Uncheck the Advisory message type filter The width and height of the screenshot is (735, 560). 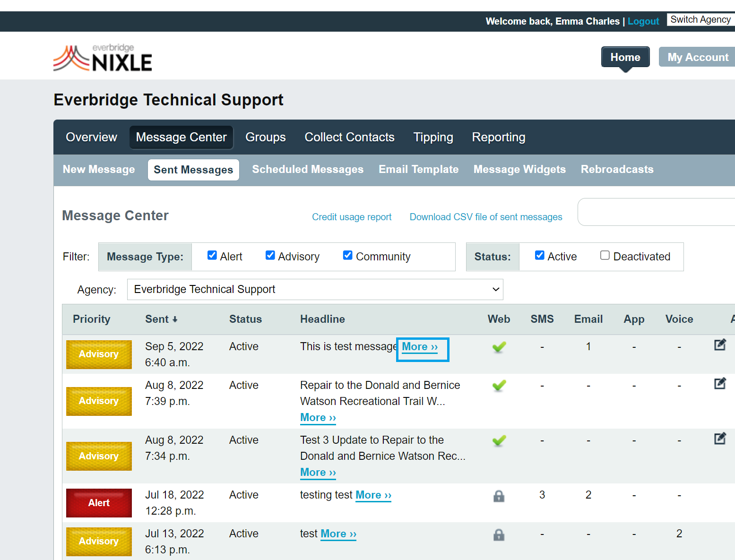click(x=270, y=255)
